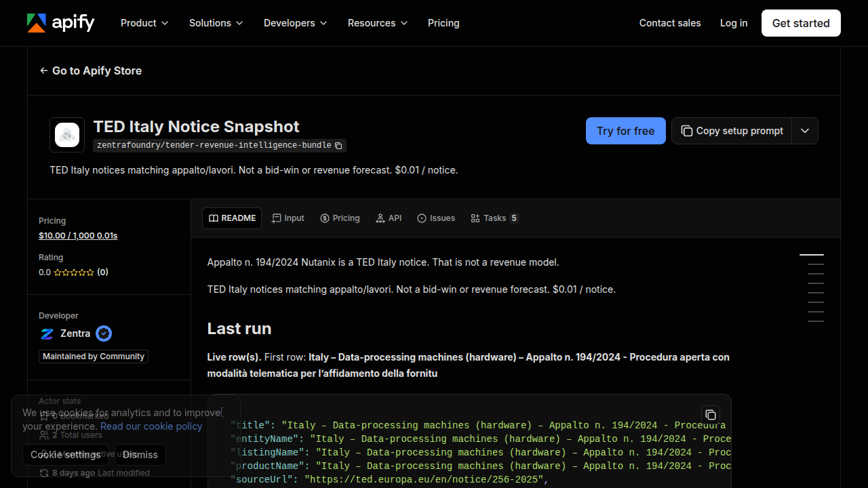Open the Tasks tab
The width and height of the screenshot is (868, 488).
495,218
